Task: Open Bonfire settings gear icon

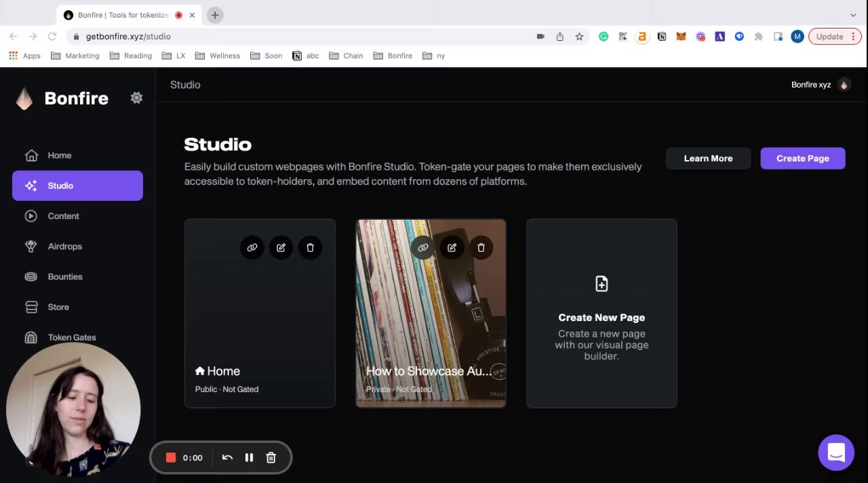Action: tap(136, 98)
